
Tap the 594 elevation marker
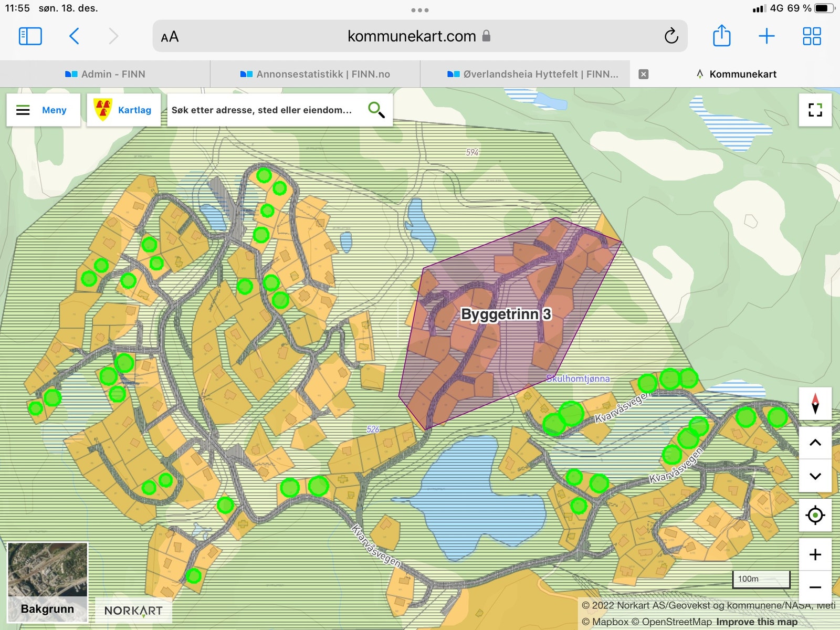pos(472,152)
